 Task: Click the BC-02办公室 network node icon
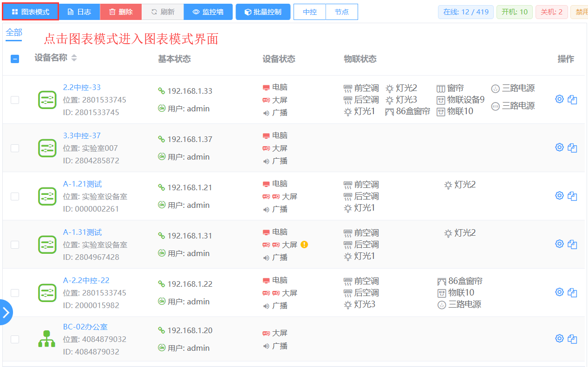tap(46, 339)
